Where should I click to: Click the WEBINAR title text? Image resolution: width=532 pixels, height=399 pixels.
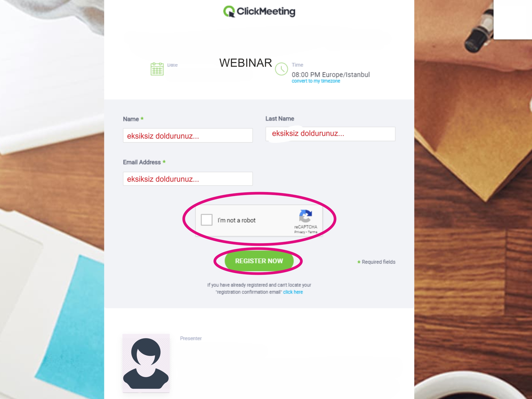pyautogui.click(x=246, y=63)
